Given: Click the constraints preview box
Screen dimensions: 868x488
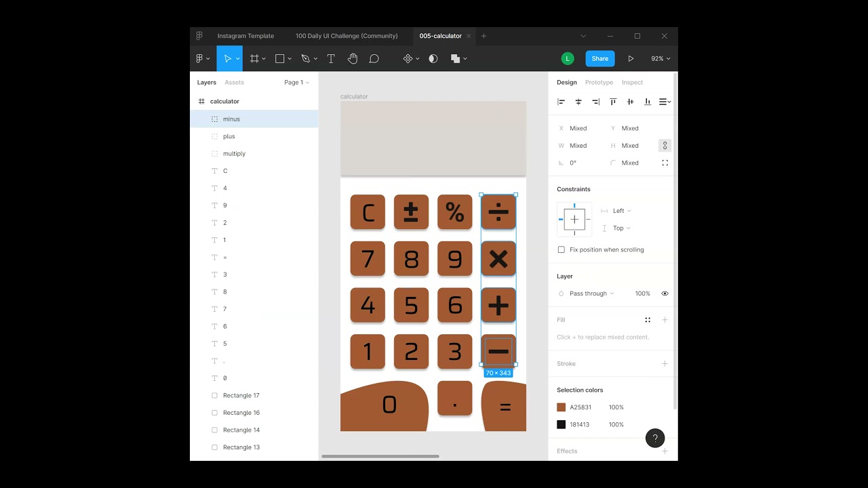Looking at the screenshot, I should pyautogui.click(x=574, y=220).
